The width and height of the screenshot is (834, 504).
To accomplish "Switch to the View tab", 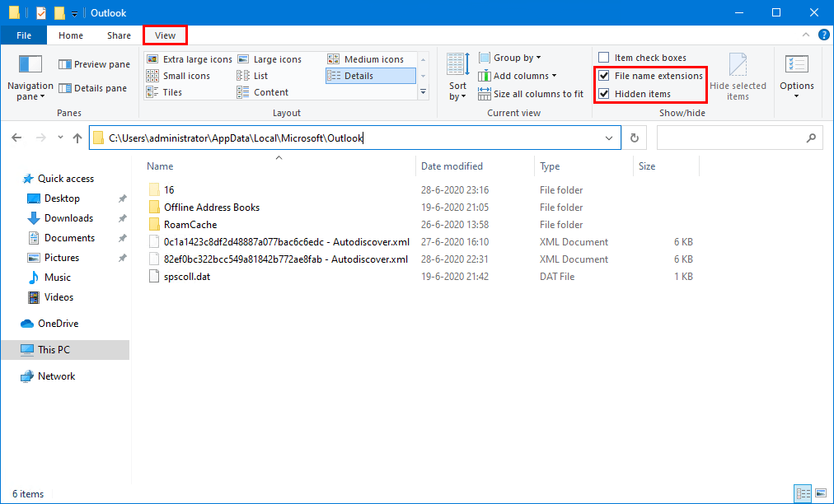I will tap(165, 35).
